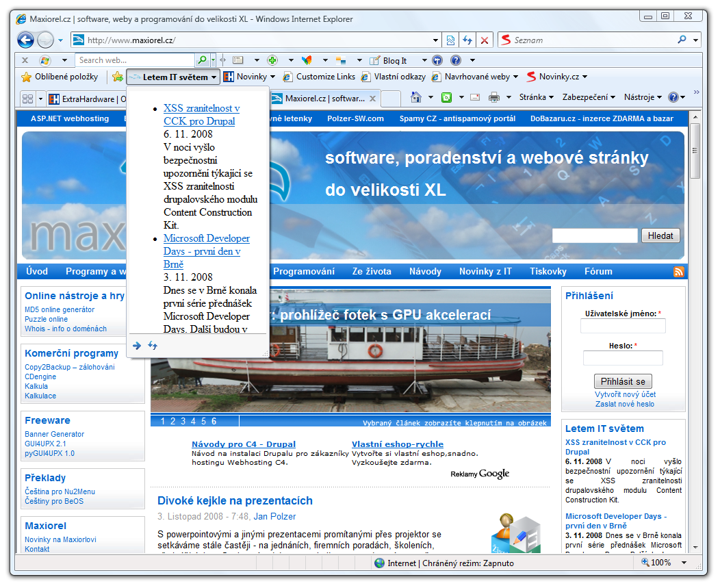Click the Windows Live logo icon
Image resolution: width=720 pixels, height=588 pixels.
tap(45, 60)
